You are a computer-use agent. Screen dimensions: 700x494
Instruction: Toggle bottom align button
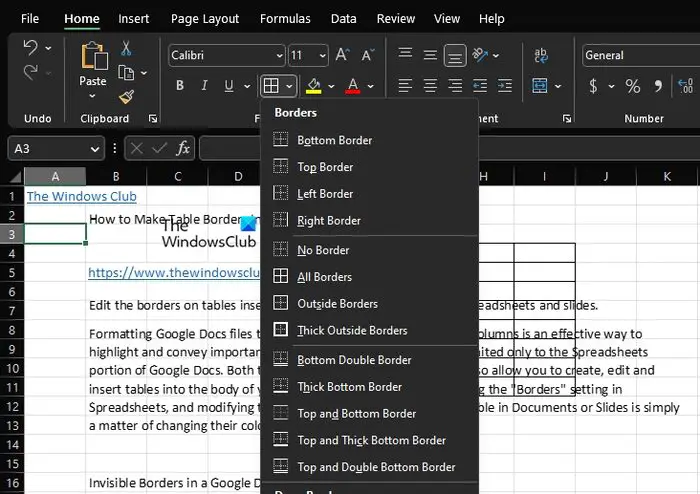point(455,55)
